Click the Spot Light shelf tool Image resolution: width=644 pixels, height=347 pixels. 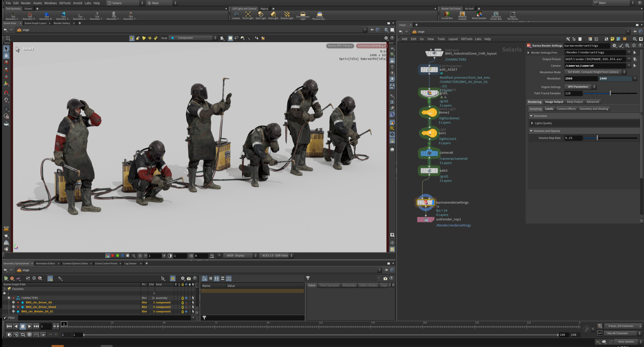[260, 15]
